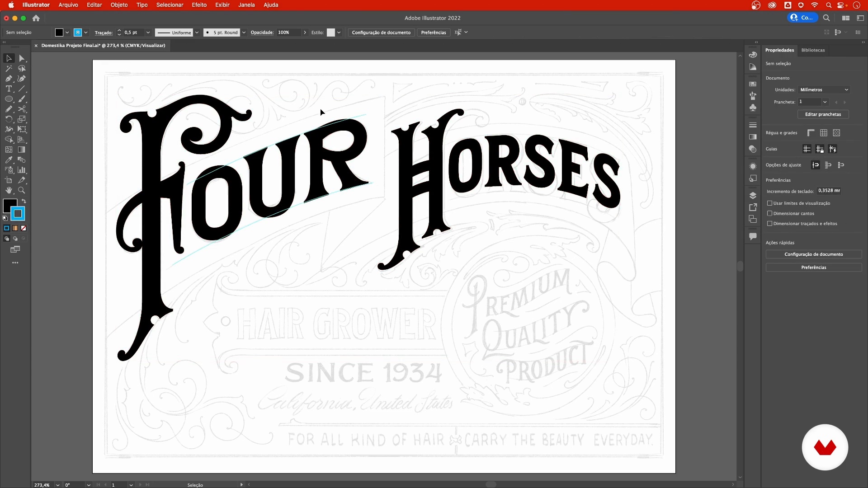Viewport: 868px width, 488px height.
Task: Toggle the transparency grid button
Action: [x=836, y=133]
